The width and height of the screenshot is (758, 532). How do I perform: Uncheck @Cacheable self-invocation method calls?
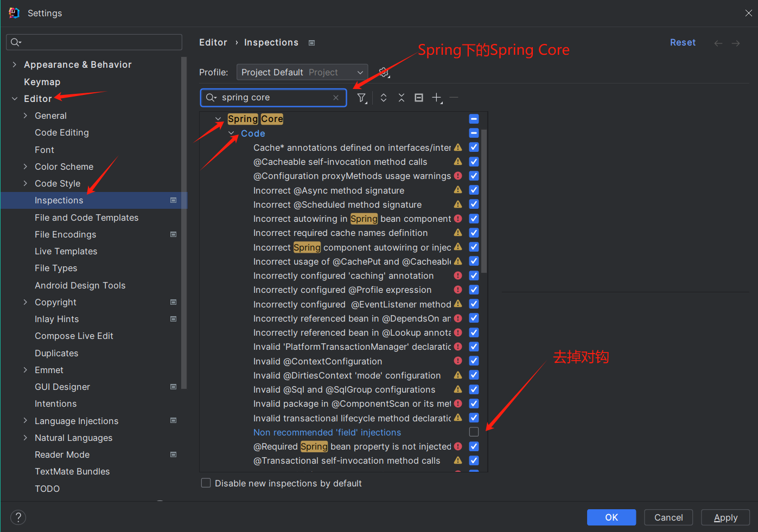click(x=474, y=162)
